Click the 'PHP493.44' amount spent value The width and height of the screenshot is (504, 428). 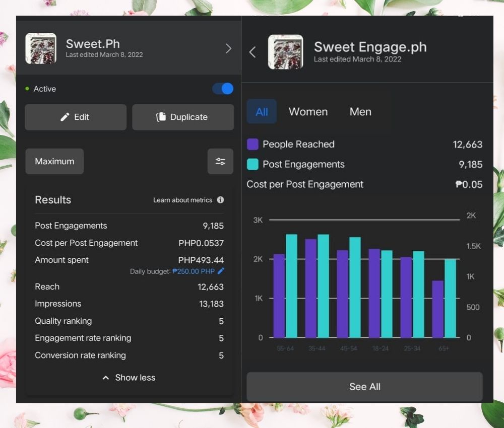(x=201, y=260)
